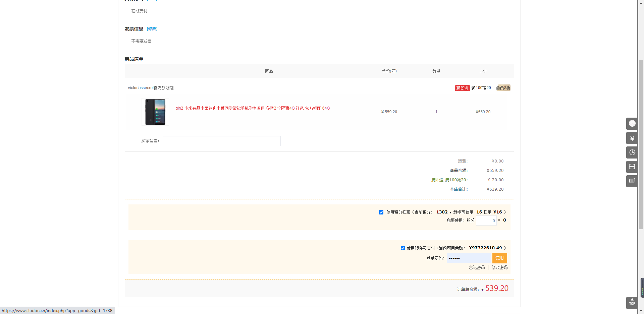The width and height of the screenshot is (644, 314).
Task: Open the clock history sidebar icon
Action: (x=632, y=152)
